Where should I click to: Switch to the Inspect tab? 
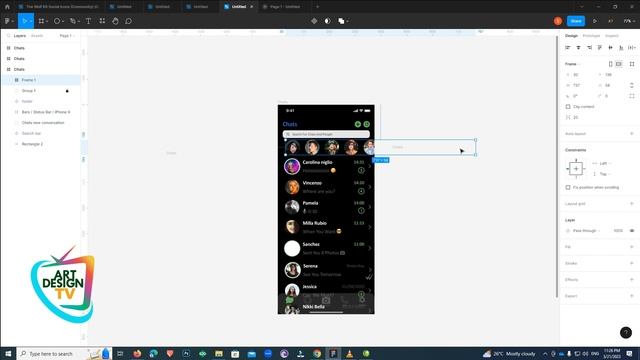tap(611, 36)
